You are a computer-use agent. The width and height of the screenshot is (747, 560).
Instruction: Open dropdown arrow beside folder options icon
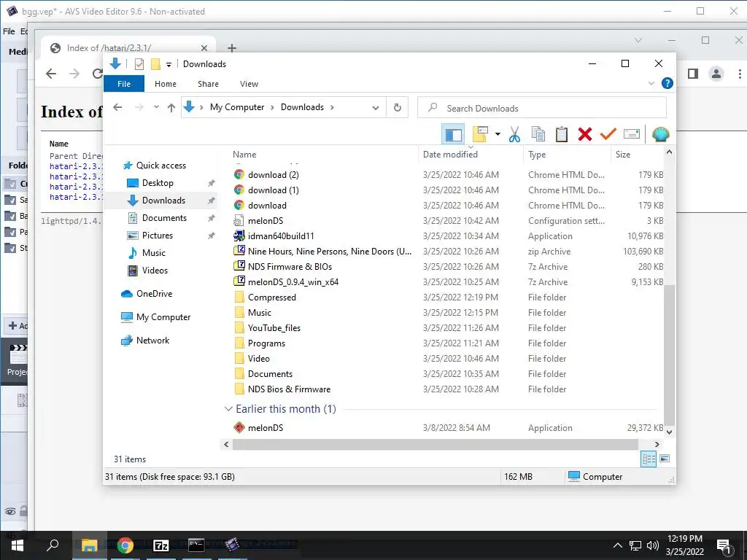498,134
